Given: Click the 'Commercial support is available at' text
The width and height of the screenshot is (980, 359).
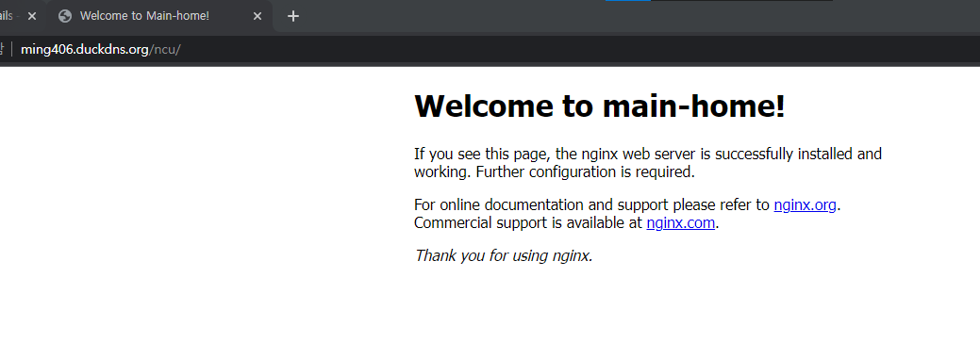Looking at the screenshot, I should pyautogui.click(x=528, y=223).
